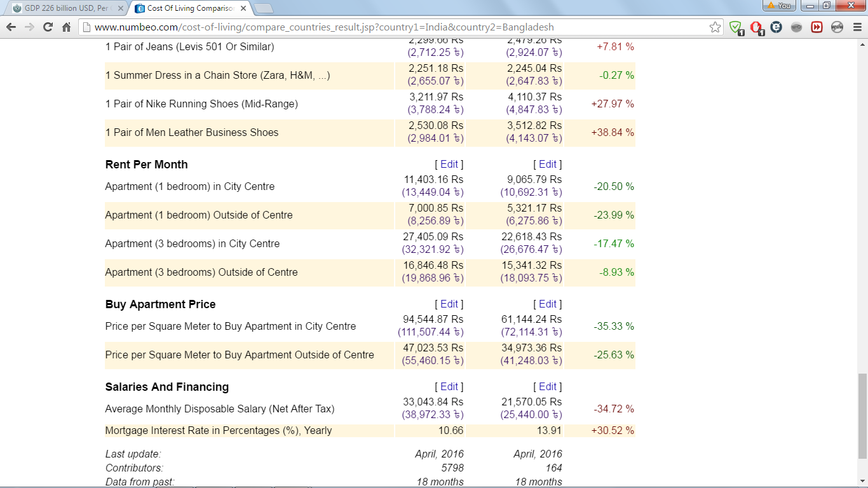Edit Bangladesh's Rent Per Month values
The height and width of the screenshot is (488, 868).
coord(548,164)
